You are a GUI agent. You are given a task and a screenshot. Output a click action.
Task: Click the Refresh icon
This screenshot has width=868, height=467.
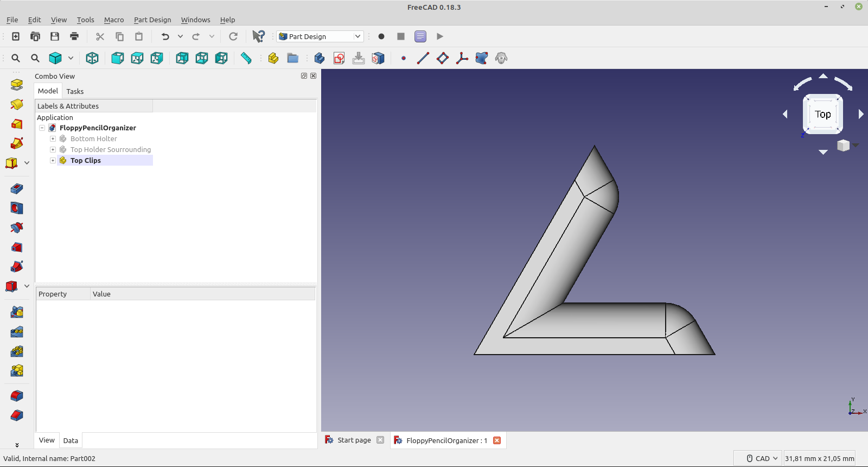click(233, 36)
